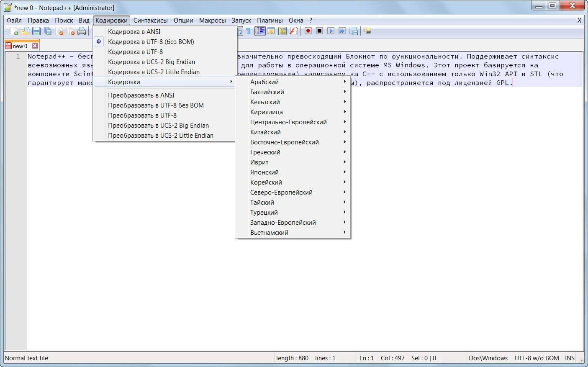Expand the Восточно-Европейский submenu
The image size is (588, 367).
pos(293,142)
